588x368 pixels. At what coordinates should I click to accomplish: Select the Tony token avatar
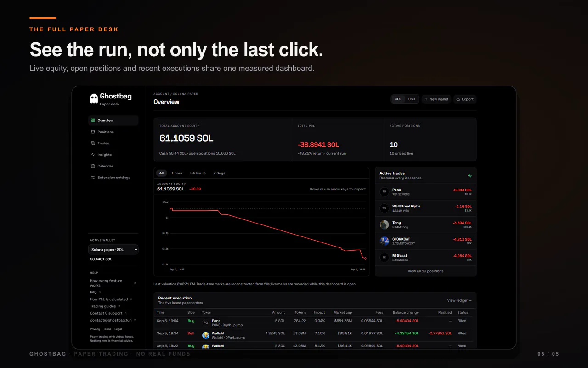tap(384, 224)
